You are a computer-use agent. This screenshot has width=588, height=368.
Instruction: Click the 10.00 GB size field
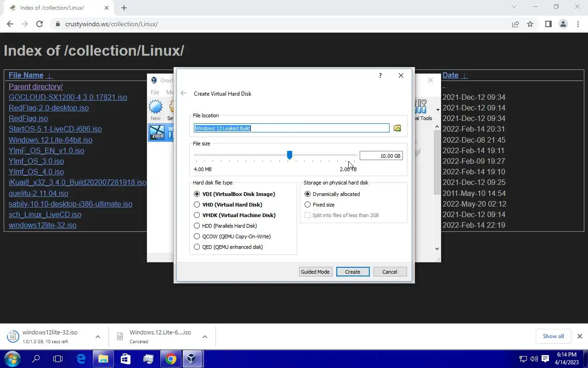coord(381,156)
